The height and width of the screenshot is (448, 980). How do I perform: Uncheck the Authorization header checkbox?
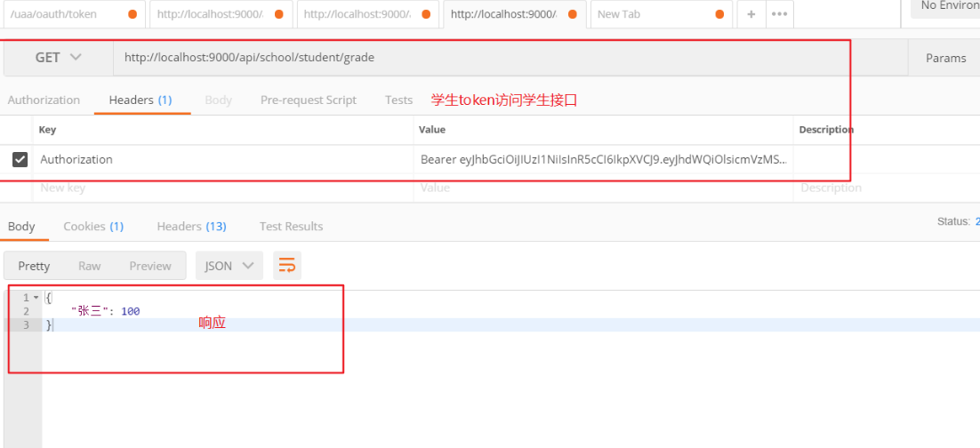pyautogui.click(x=20, y=160)
